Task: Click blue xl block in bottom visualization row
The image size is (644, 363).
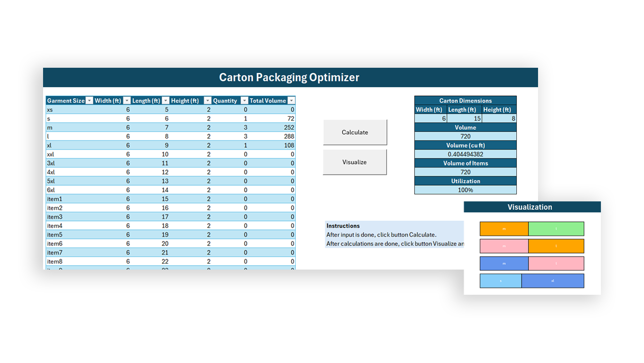Action: point(553,281)
